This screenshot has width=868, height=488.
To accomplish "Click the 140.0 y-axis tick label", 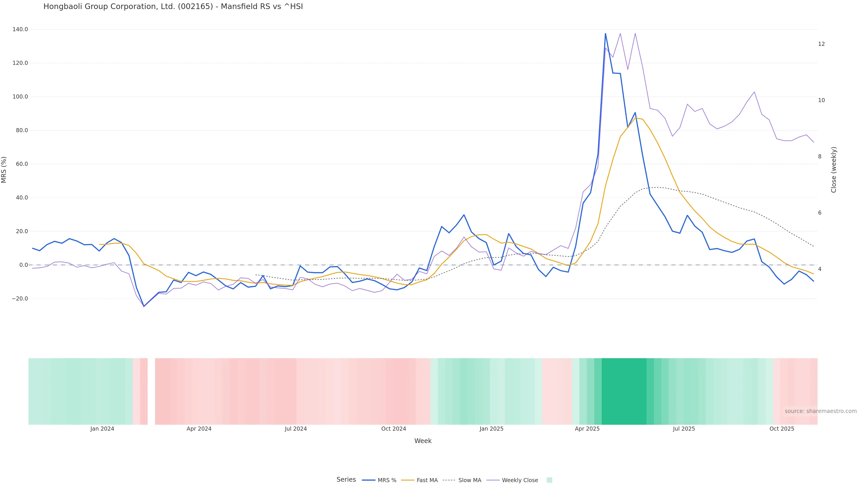I will 20,29.
